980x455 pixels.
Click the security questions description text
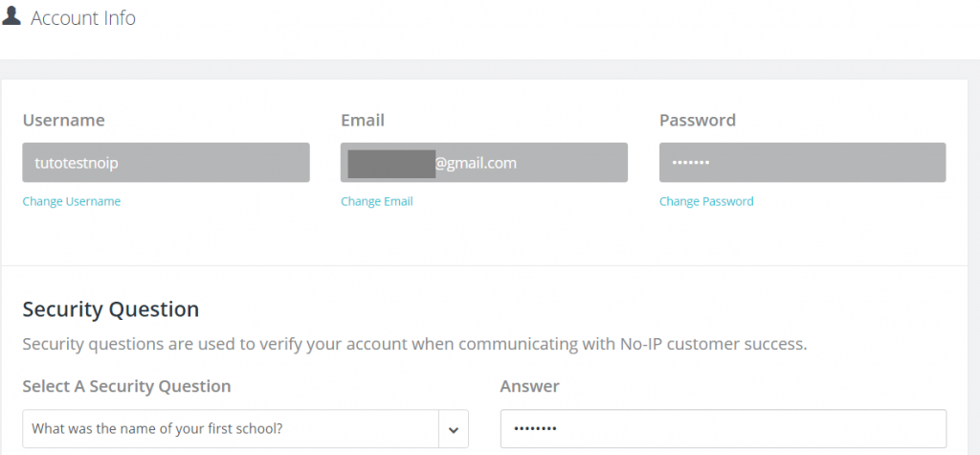(414, 343)
